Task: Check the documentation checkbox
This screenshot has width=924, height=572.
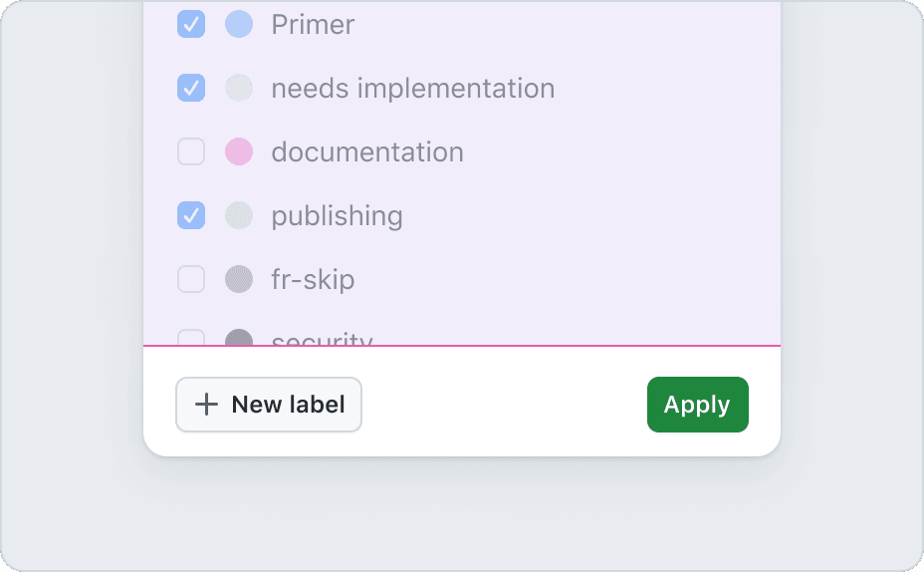Action: pos(191,151)
